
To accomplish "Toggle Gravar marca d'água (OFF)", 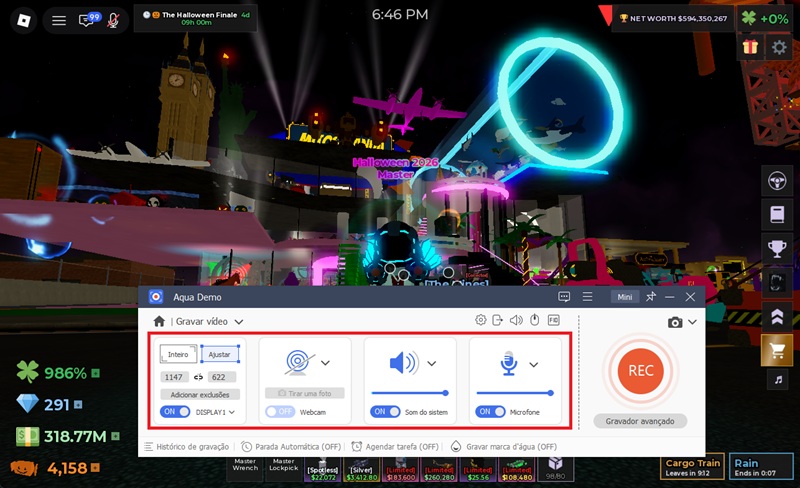I will 504,447.
